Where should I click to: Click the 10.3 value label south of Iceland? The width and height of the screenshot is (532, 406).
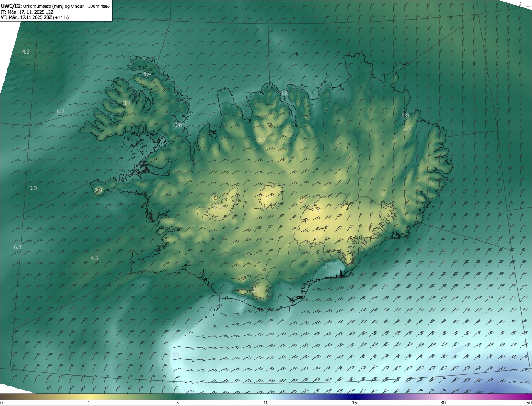[174, 355]
